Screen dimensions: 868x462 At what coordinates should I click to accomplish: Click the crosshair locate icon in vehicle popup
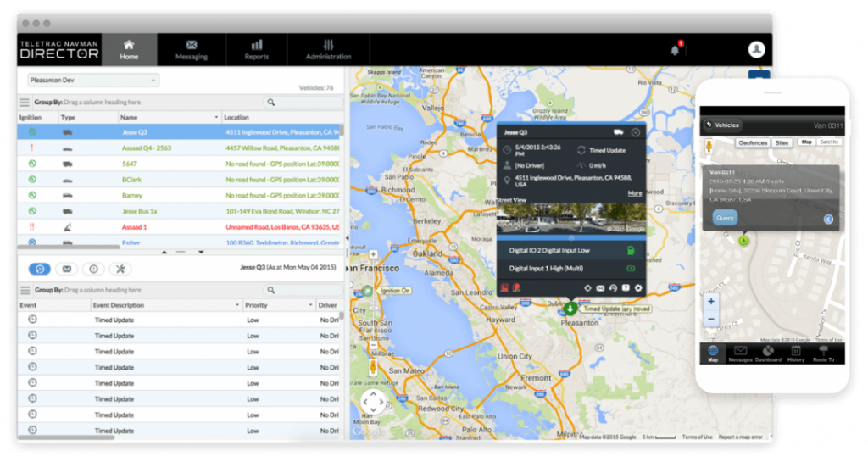pyautogui.click(x=587, y=289)
